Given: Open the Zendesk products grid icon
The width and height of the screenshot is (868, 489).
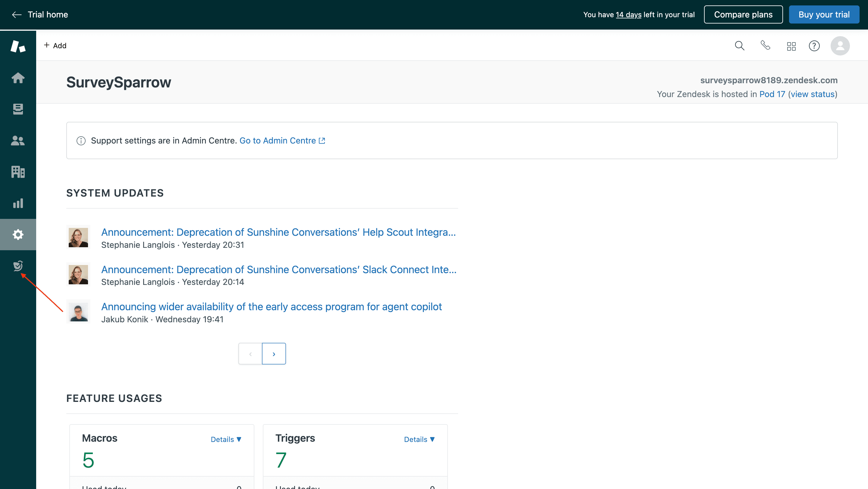Looking at the screenshot, I should click(791, 46).
